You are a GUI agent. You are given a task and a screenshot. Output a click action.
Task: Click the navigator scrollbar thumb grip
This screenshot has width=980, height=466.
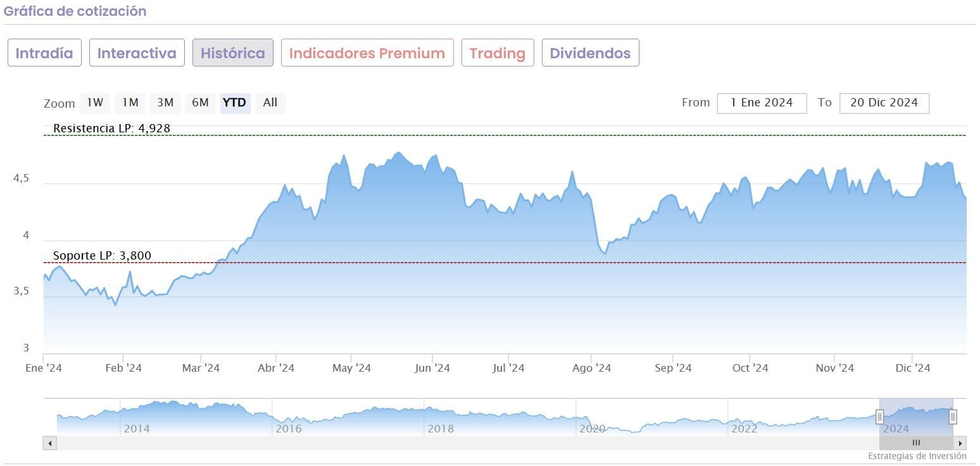click(916, 443)
